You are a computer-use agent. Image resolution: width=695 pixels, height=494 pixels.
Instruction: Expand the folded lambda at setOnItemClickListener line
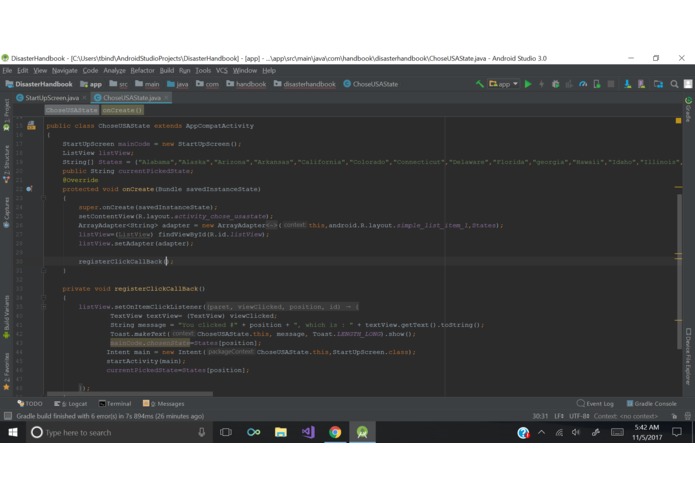(43, 307)
